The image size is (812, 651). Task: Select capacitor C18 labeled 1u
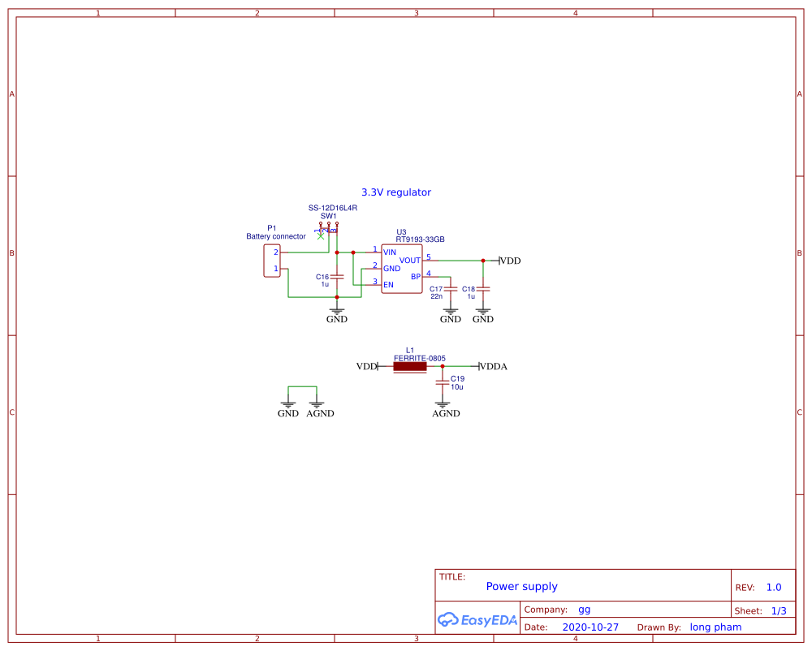(x=482, y=289)
